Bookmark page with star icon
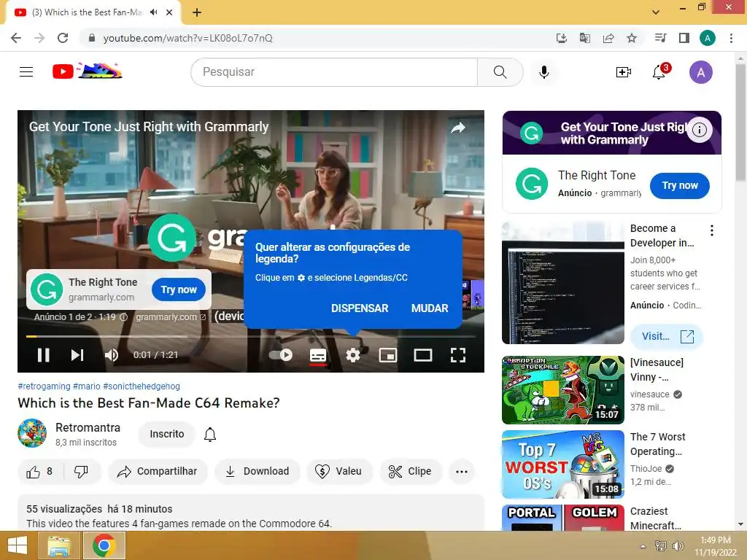This screenshot has width=747, height=560. pos(632,38)
